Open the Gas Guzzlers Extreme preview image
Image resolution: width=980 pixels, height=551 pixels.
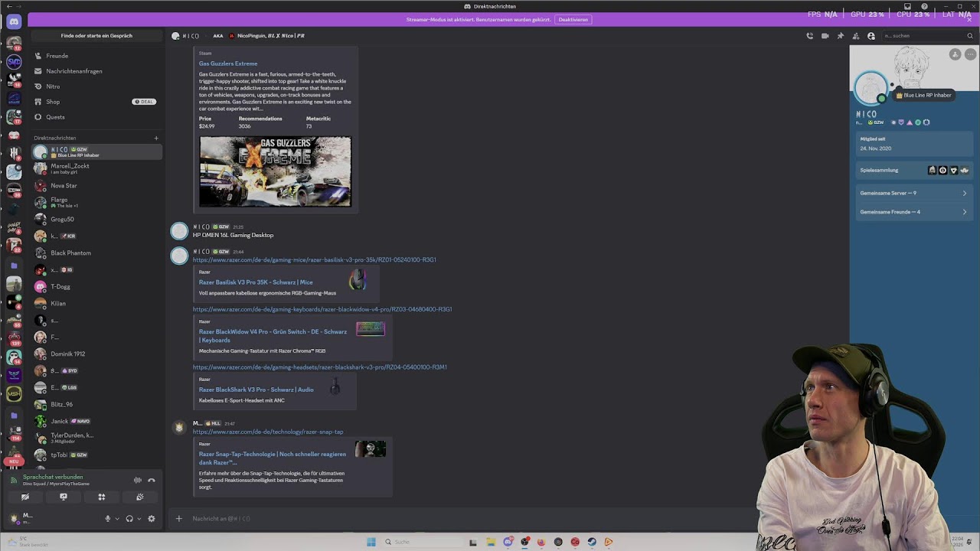pyautogui.click(x=276, y=171)
